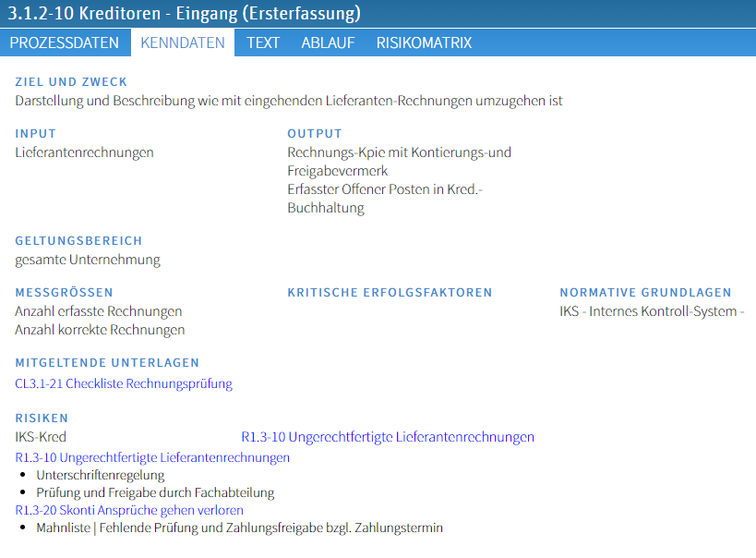Select the RISIKEN heading
This screenshot has width=756, height=558.
(42, 418)
